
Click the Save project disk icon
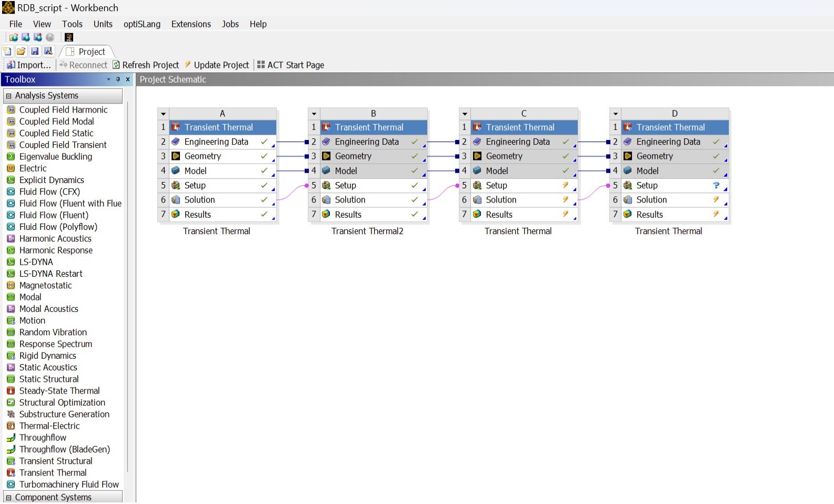pyautogui.click(x=35, y=51)
